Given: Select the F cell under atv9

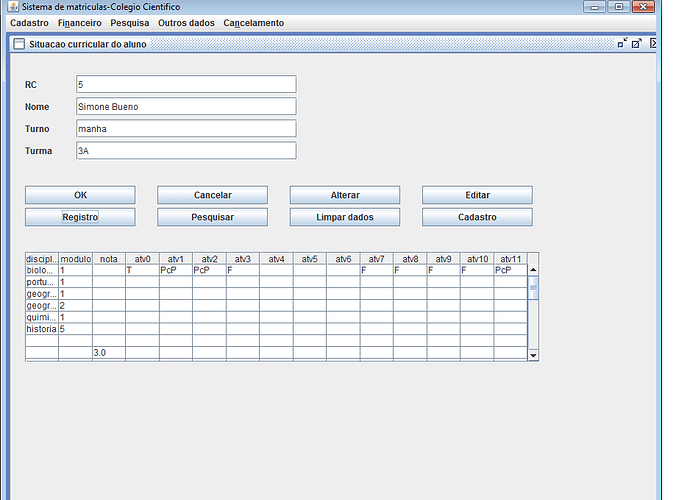Looking at the screenshot, I should click(x=444, y=270).
